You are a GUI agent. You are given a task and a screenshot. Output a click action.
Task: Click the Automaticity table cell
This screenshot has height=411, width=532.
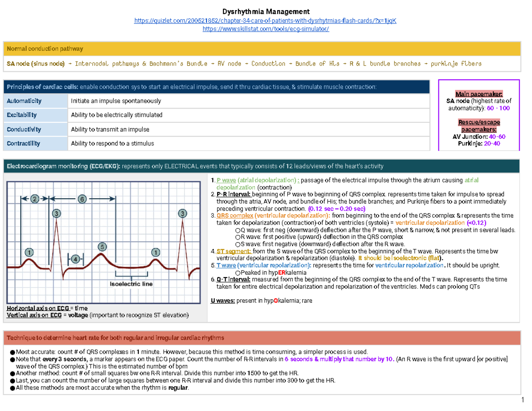(35, 101)
